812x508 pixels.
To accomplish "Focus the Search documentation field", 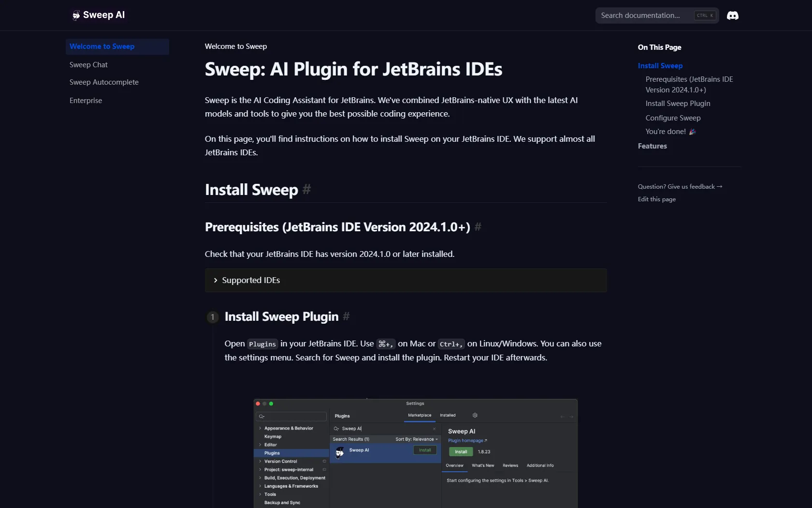I will [x=657, y=15].
